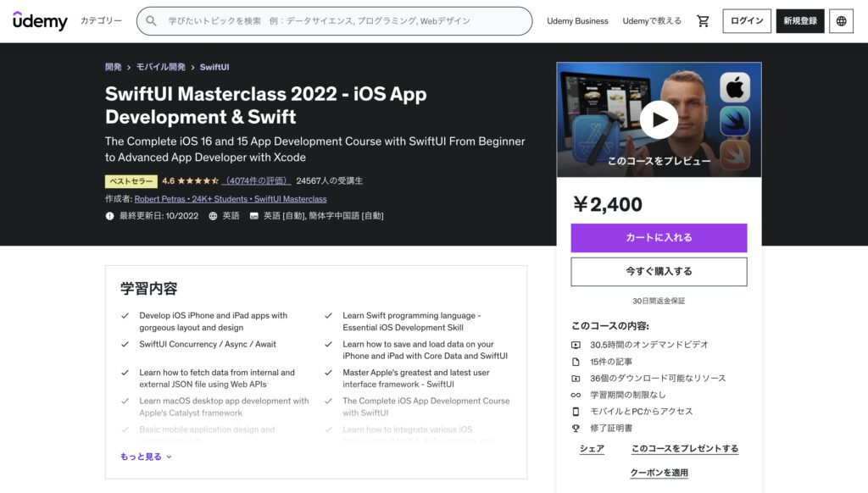Click the infinity lifetime access icon

coord(576,395)
